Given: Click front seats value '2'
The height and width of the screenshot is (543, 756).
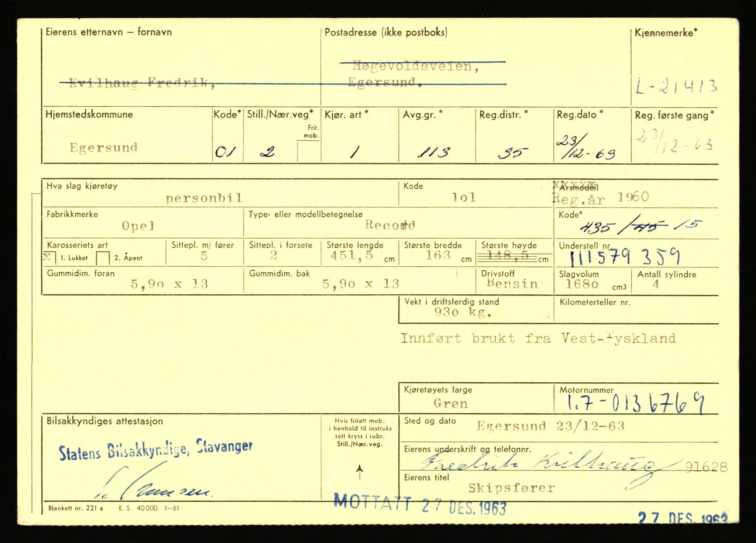Looking at the screenshot, I should (x=273, y=255).
